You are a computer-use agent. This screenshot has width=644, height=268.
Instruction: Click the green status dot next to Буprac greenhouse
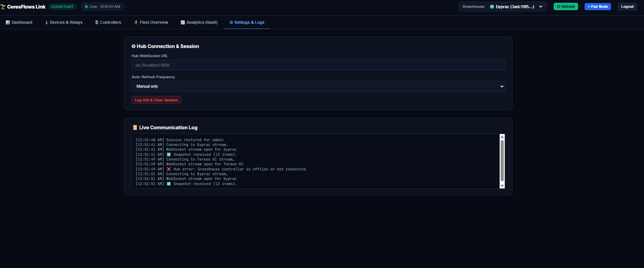pos(492,7)
